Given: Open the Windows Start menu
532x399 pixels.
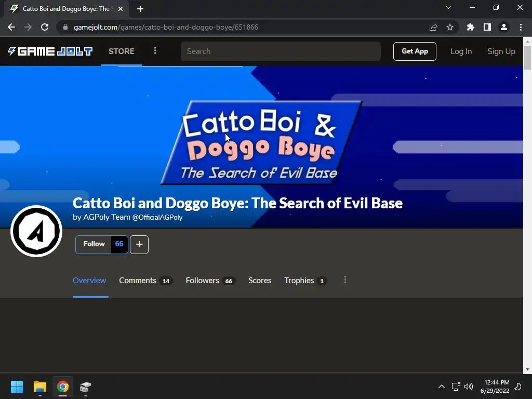Looking at the screenshot, I should point(17,387).
